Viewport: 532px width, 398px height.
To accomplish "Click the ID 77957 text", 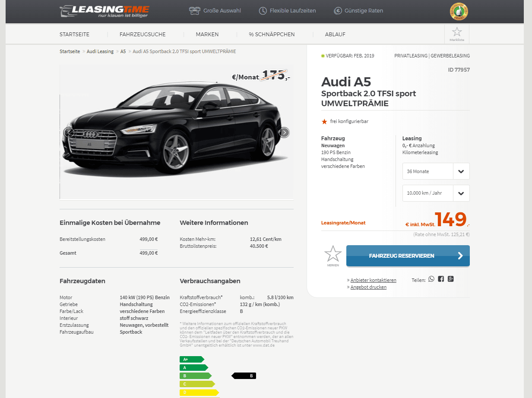I will (459, 69).
